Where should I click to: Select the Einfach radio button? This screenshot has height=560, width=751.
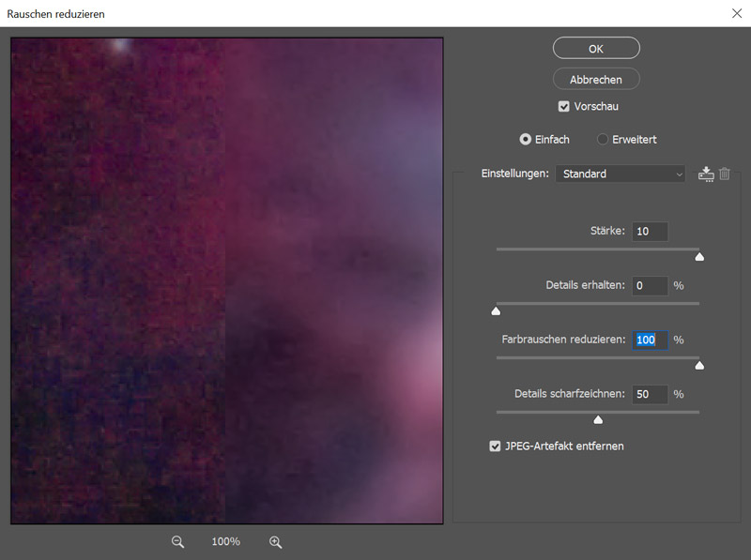click(526, 139)
